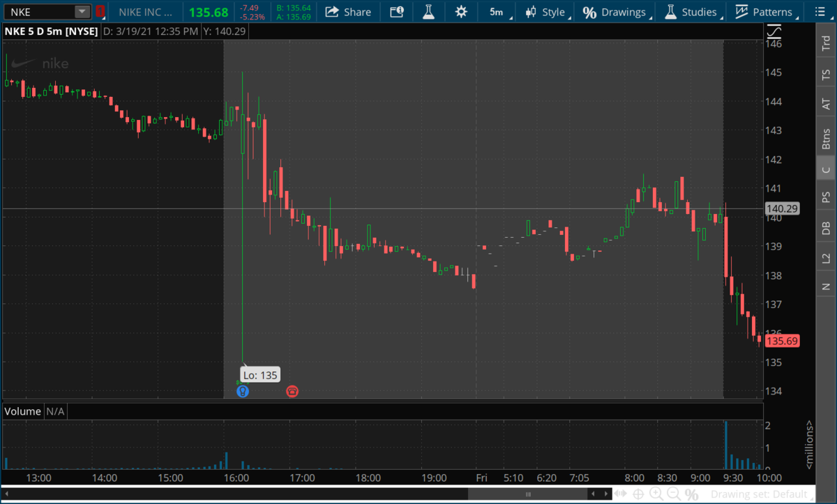Click the Volume study label
Image resolution: width=837 pixels, height=504 pixels.
tap(23, 411)
